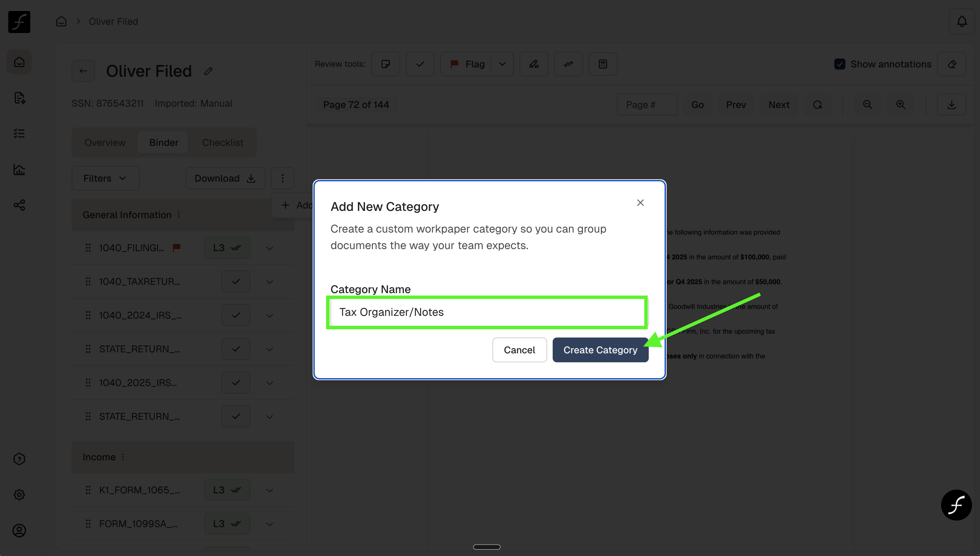Zoom in on the document page
This screenshot has height=556, width=980.
point(900,105)
